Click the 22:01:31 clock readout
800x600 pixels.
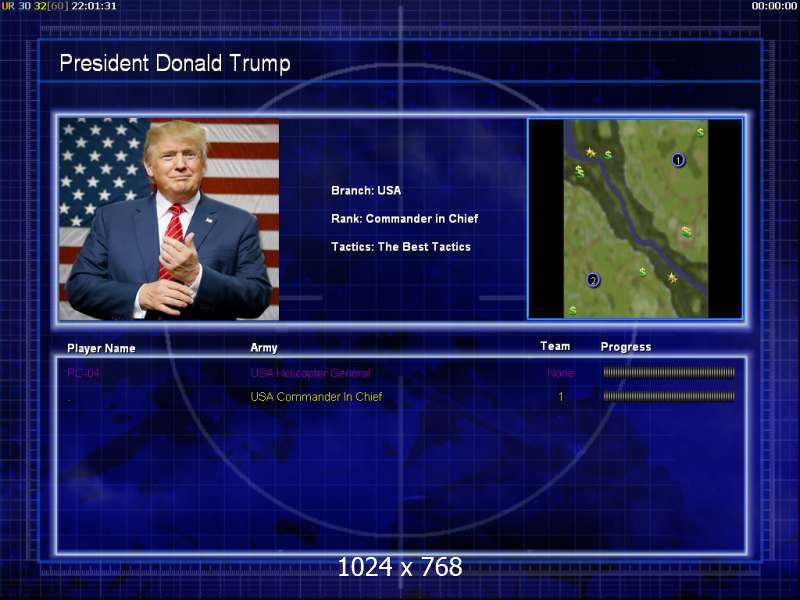[94, 6]
